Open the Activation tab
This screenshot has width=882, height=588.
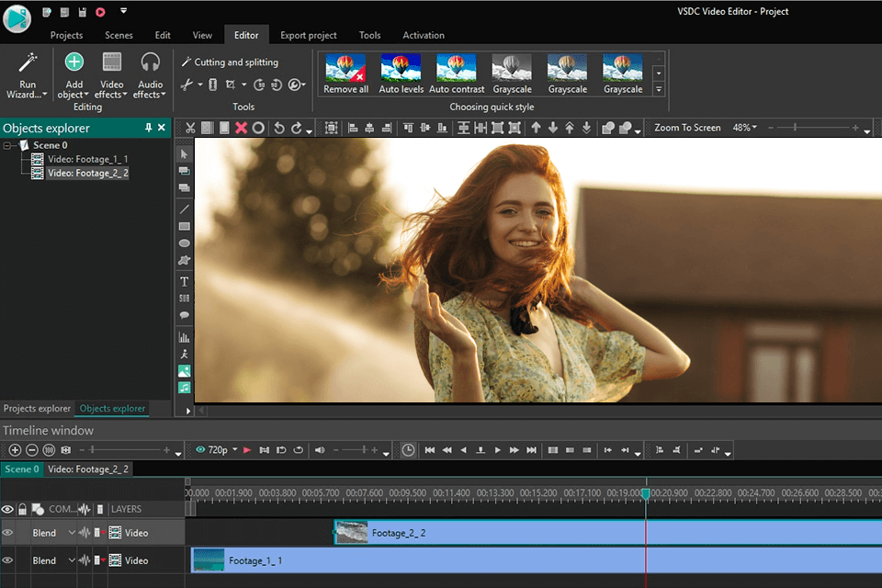(x=423, y=35)
